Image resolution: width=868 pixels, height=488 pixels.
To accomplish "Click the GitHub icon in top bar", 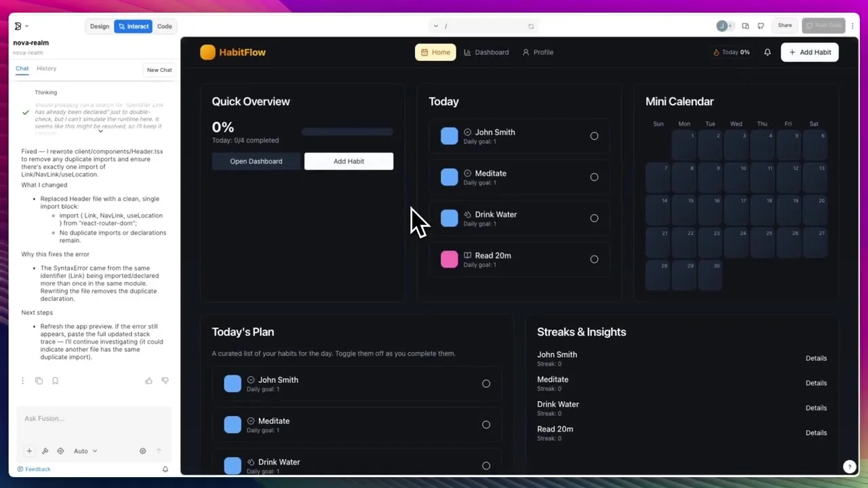I will pos(761,26).
